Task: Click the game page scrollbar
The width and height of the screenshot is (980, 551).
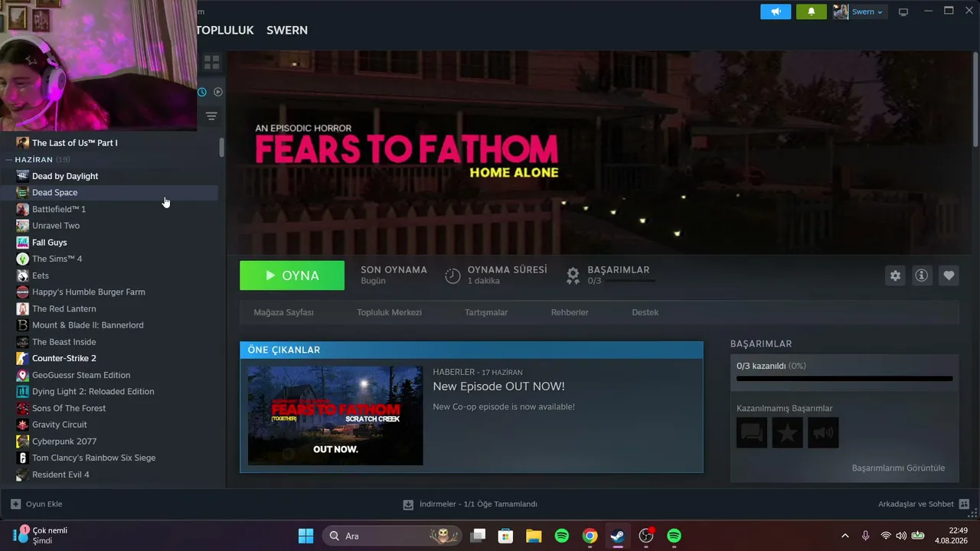Action: [975, 99]
